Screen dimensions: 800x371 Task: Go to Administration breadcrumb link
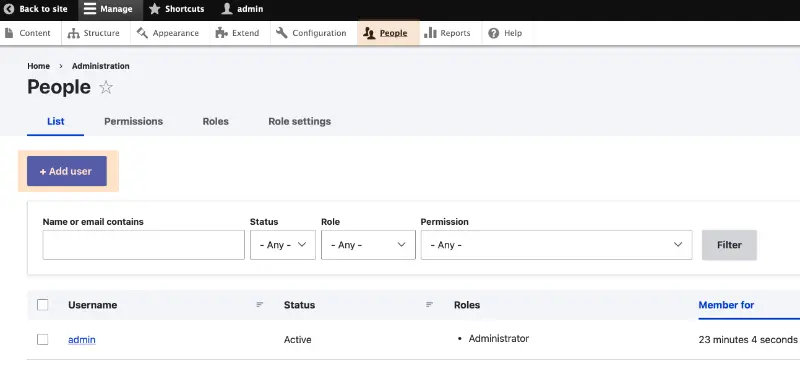(101, 66)
